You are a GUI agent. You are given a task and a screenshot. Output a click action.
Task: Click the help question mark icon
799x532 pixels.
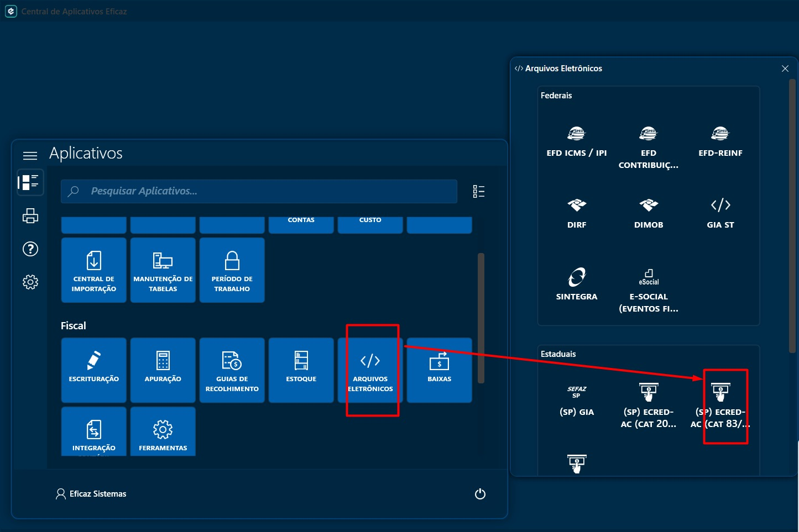(x=30, y=249)
